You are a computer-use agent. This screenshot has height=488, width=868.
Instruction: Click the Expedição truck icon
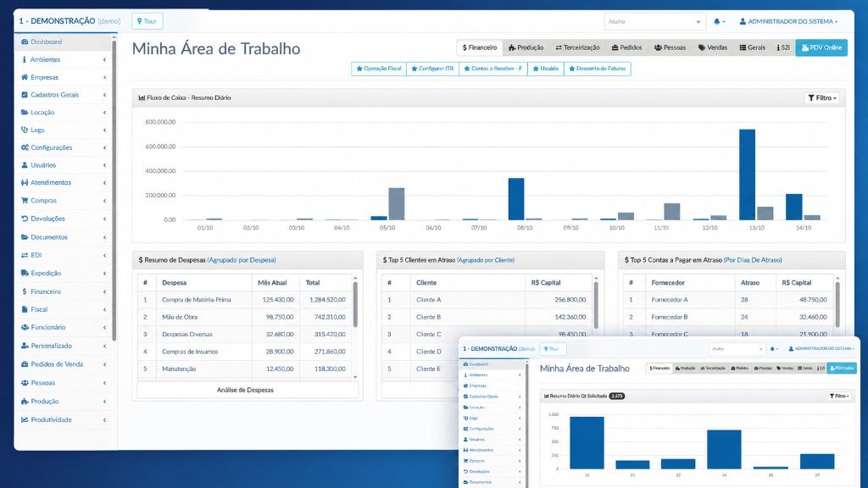tap(25, 273)
